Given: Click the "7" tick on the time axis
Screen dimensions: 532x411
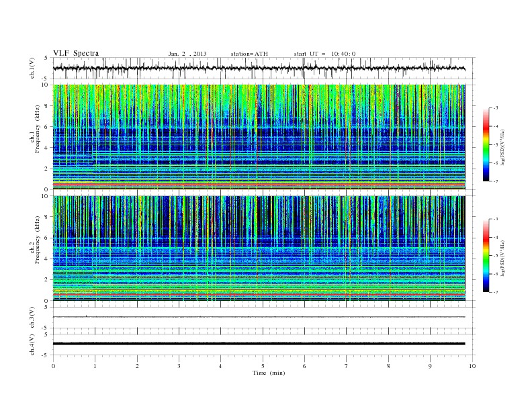Looking at the screenshot, I should pos(347,366).
